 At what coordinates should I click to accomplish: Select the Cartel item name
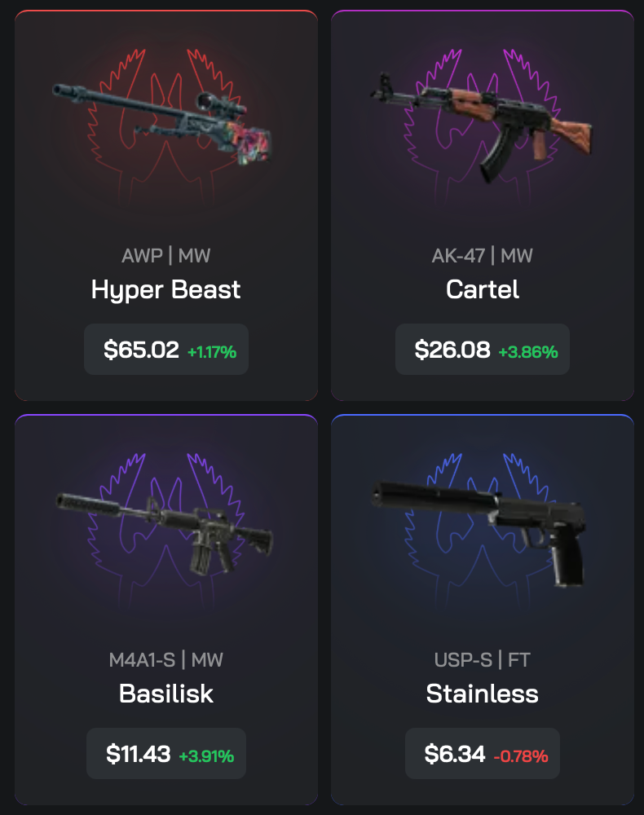tap(483, 289)
